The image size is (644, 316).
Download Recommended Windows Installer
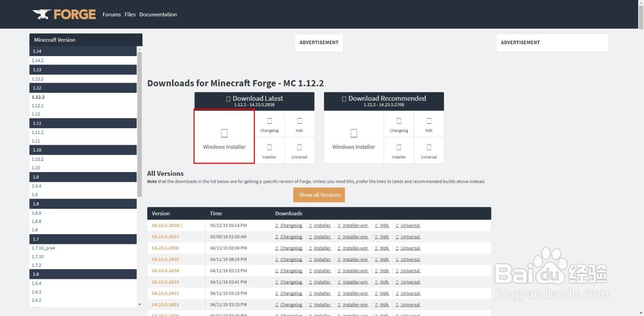[x=354, y=137]
